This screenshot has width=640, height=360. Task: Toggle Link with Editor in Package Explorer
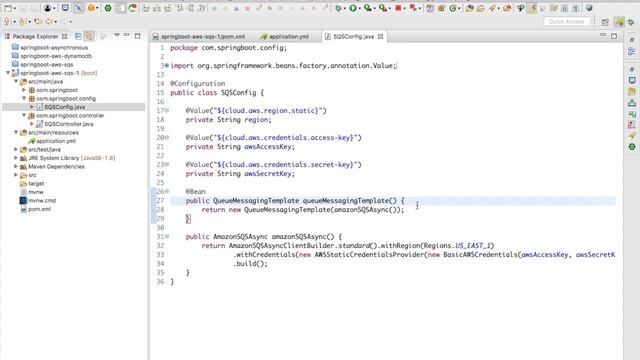(x=89, y=36)
